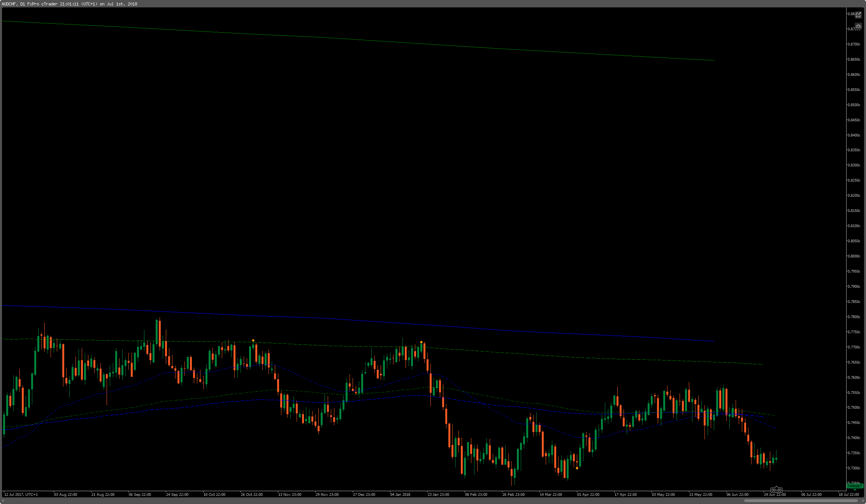The width and height of the screenshot is (866, 504).
Task: Click the 0.7300 price level on the axis
Action: (x=853, y=468)
